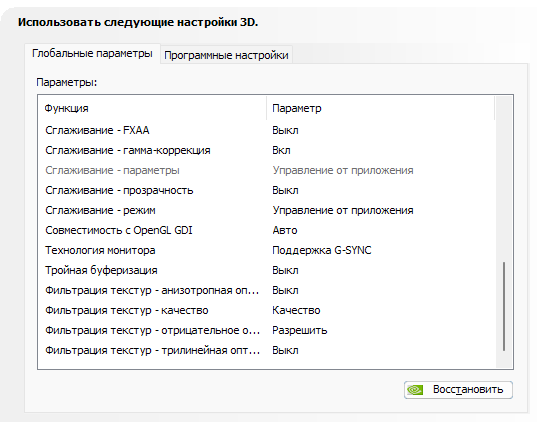Select the Сглаживание - FXAA row
This screenshot has height=422, width=537.
point(266,131)
